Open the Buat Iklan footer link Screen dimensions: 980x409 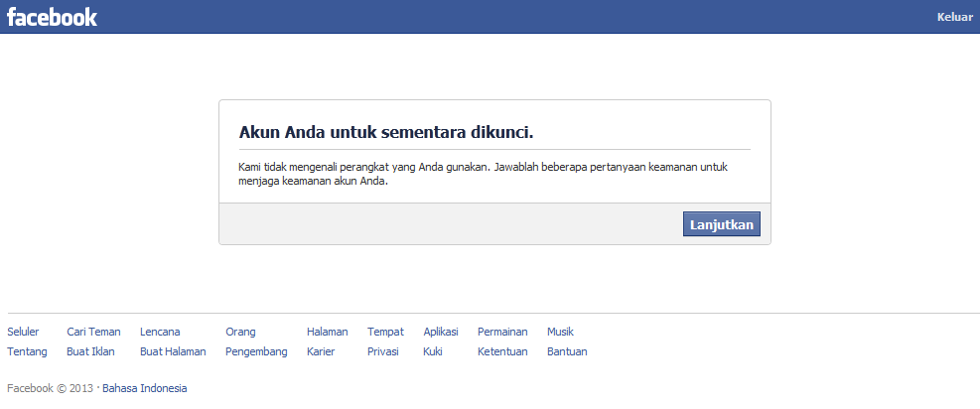90,351
